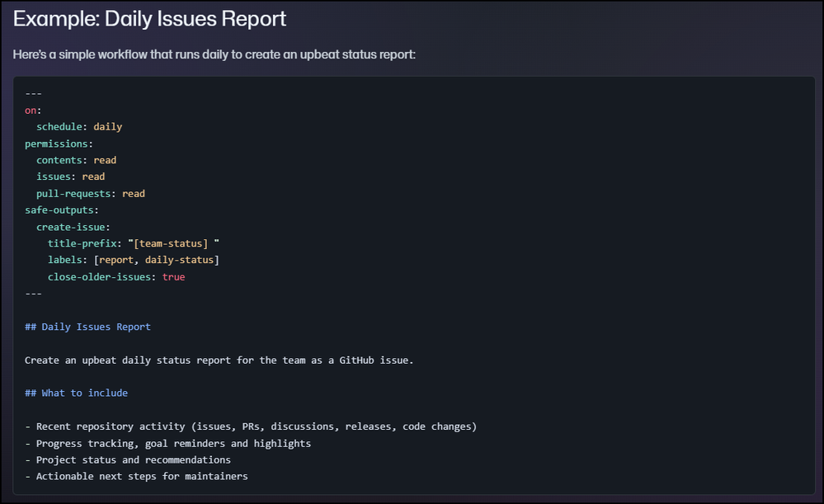824x504 pixels.
Task: Click the 'permissions:' key
Action: click(59, 144)
